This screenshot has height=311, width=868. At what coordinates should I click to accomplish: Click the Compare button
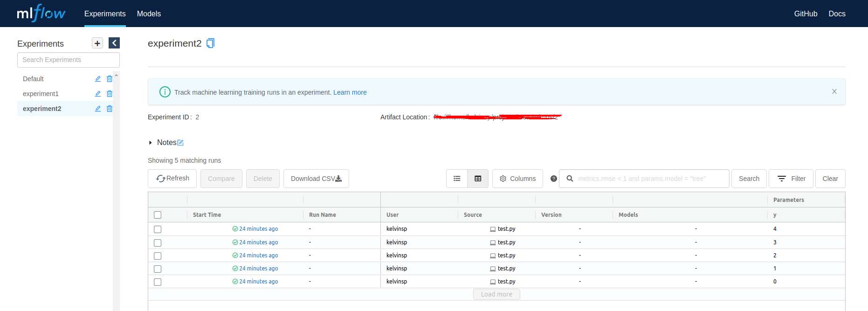pos(221,179)
